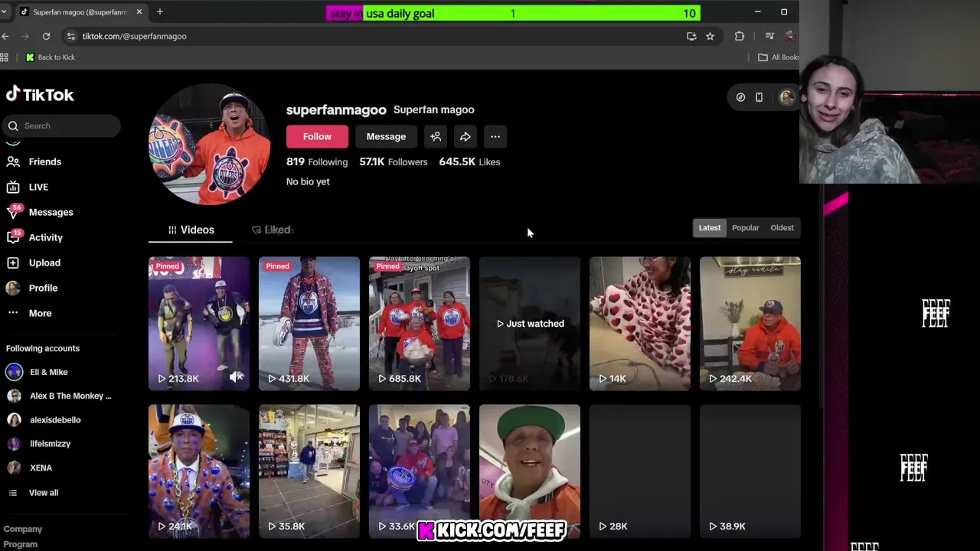Viewport: 980px width, 551px height.
Task: Open video with 35.8K views
Action: 309,471
